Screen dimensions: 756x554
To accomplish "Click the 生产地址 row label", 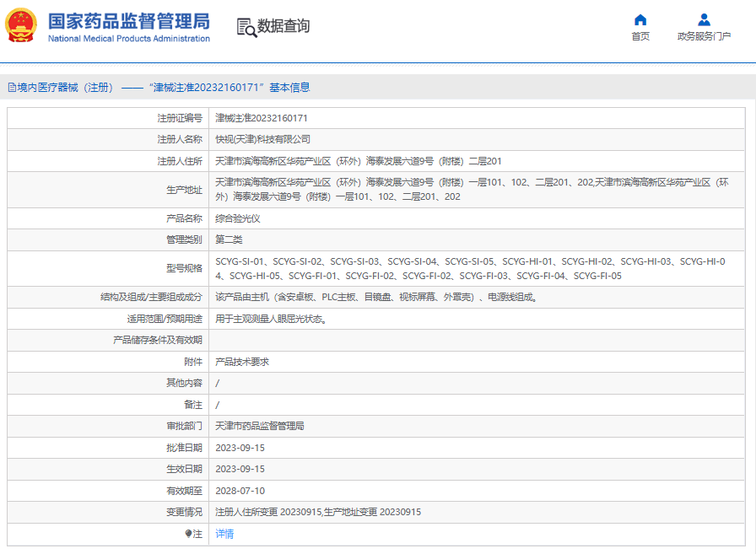I will [x=184, y=190].
